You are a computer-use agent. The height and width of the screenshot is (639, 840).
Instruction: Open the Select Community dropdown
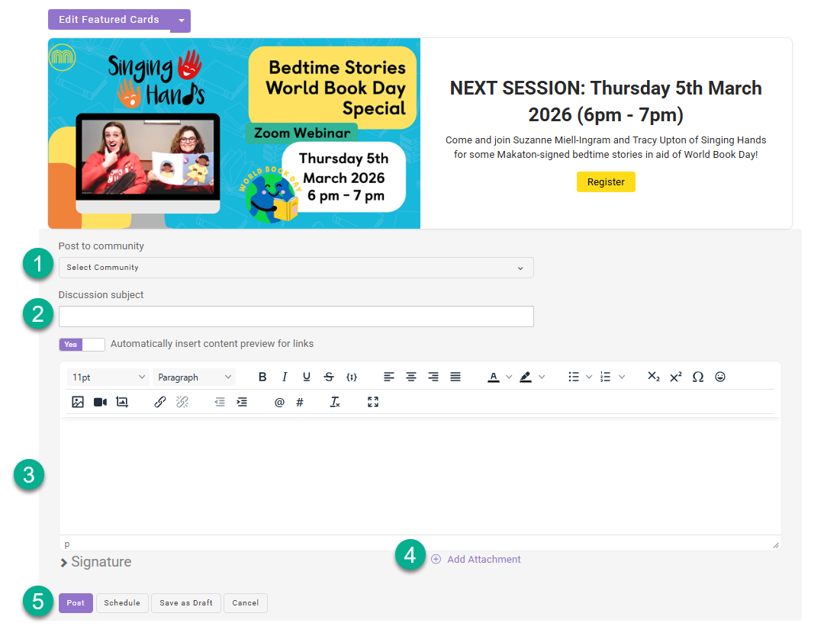coord(296,268)
